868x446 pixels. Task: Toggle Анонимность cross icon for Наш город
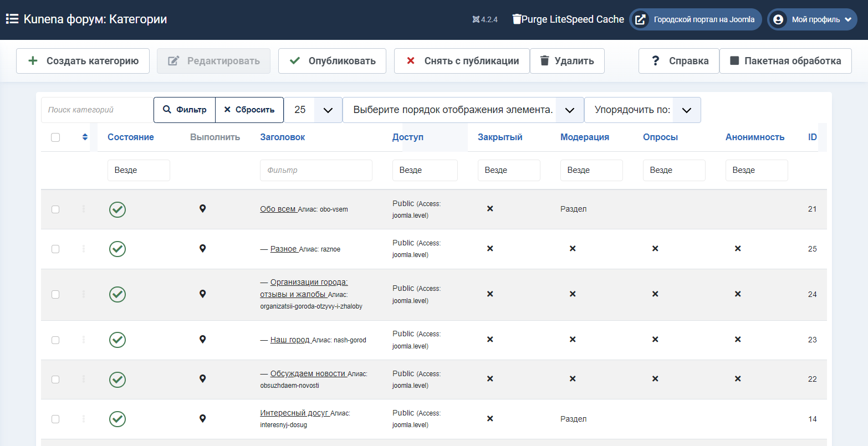738,340
